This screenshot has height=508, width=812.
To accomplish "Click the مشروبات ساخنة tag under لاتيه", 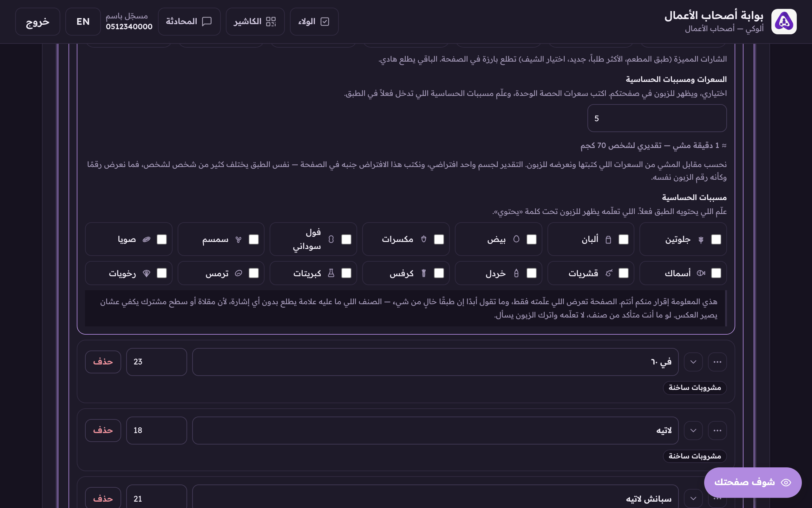I will point(695,456).
